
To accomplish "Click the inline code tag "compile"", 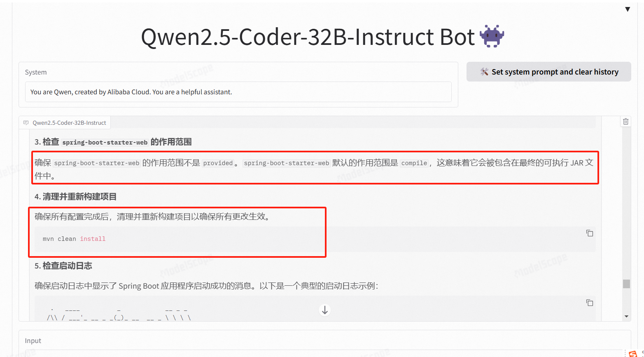I will (414, 163).
